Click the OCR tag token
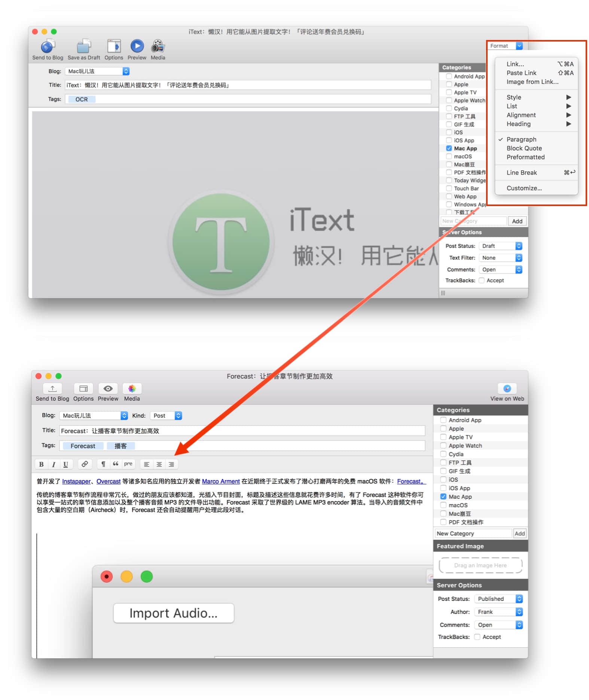 point(82,99)
